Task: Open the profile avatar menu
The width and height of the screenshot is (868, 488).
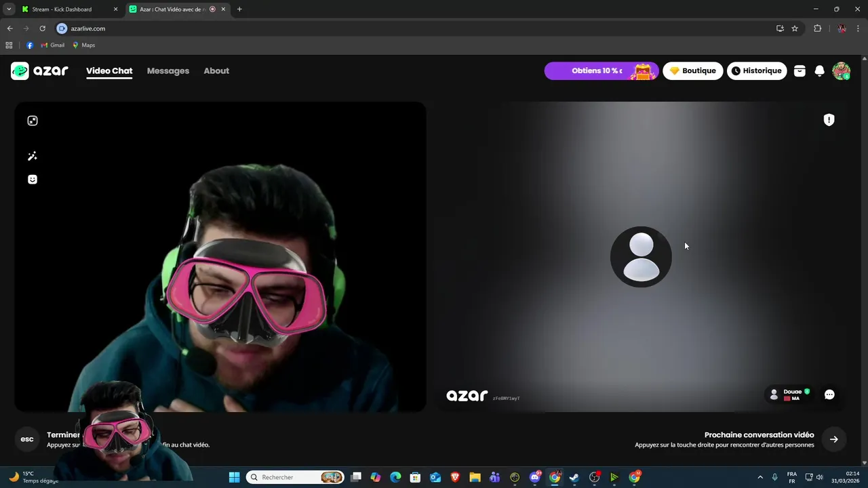Action: [x=842, y=70]
